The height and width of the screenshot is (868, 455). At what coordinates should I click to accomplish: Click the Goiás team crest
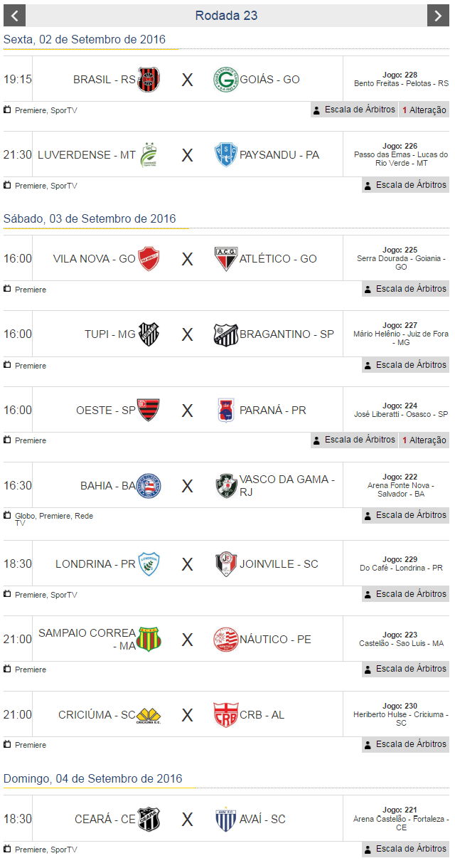click(x=226, y=80)
